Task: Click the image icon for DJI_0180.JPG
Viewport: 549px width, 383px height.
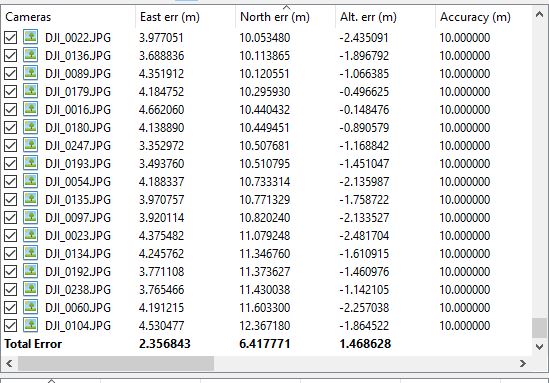Action: coord(30,127)
